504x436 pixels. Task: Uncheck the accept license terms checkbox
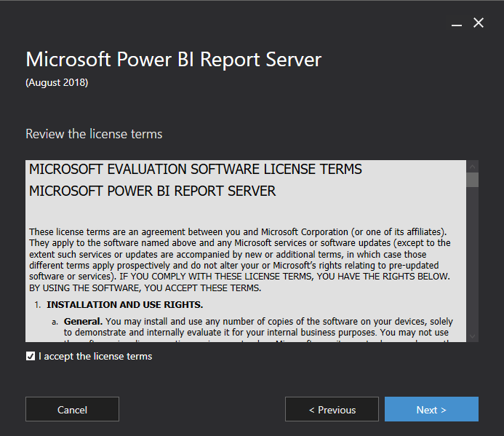pos(30,356)
